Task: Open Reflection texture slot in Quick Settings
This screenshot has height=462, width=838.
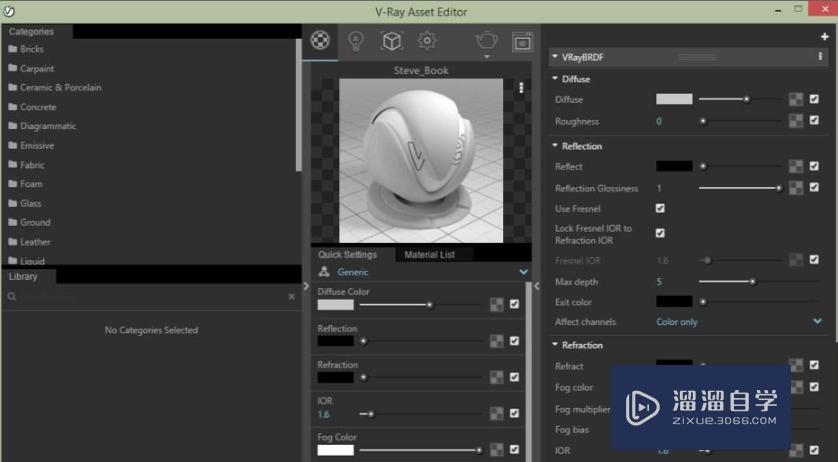Action: point(496,341)
